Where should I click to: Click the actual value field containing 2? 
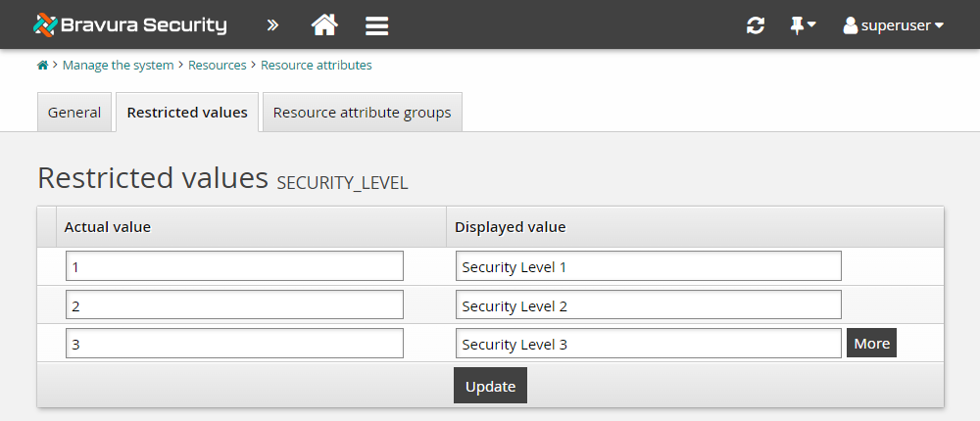pyautogui.click(x=234, y=305)
